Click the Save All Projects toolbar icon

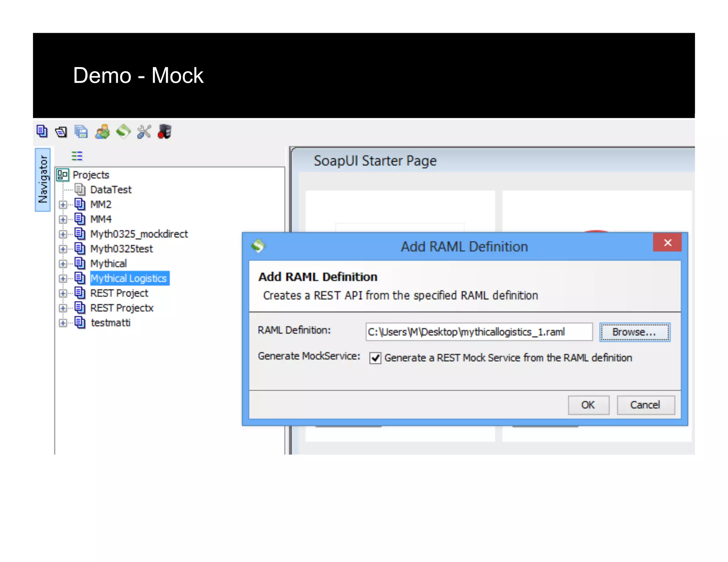click(81, 132)
